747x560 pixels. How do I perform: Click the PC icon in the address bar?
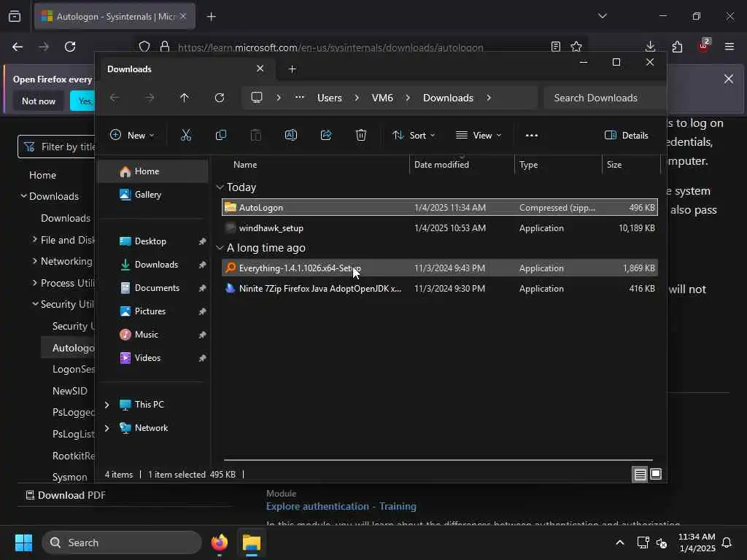(257, 98)
